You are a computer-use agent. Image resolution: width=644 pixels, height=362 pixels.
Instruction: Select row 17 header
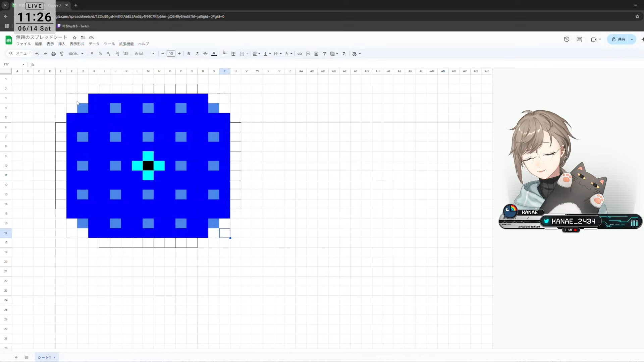point(6,233)
